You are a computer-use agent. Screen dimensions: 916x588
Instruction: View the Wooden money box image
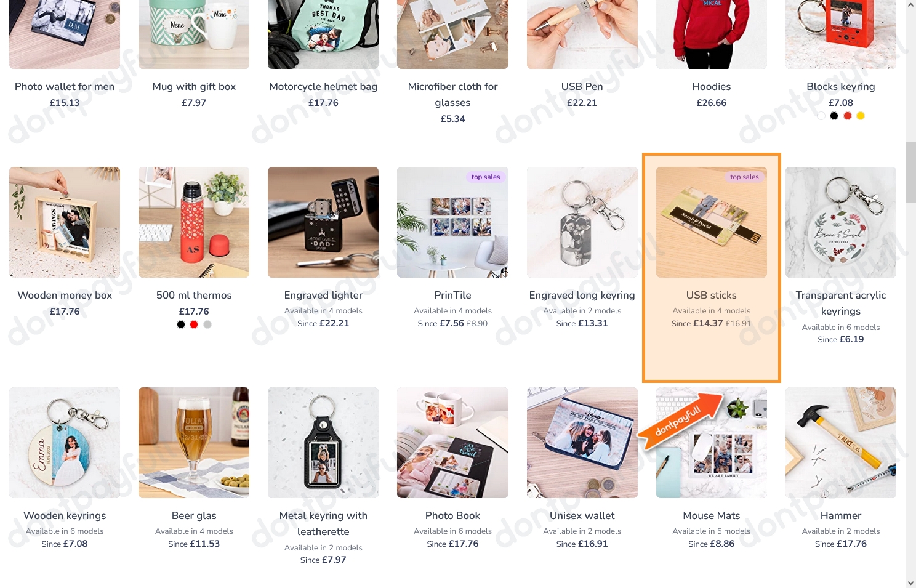[x=65, y=222]
